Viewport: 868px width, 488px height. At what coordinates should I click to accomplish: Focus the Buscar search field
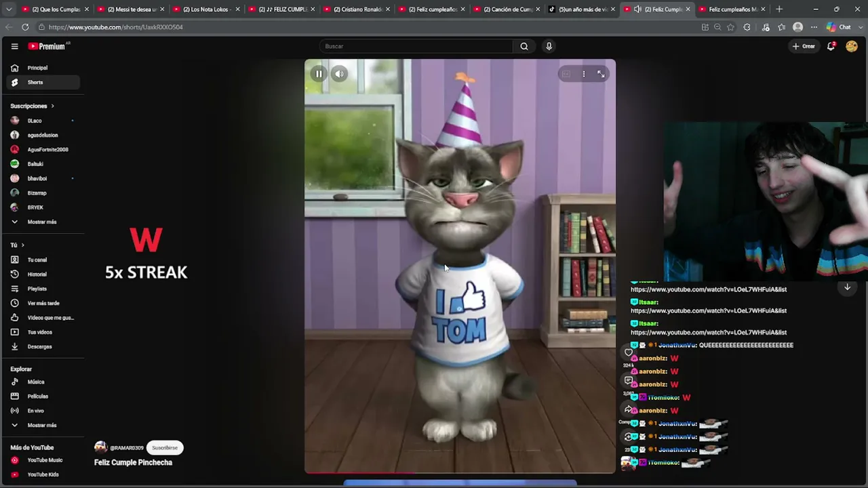(x=416, y=46)
